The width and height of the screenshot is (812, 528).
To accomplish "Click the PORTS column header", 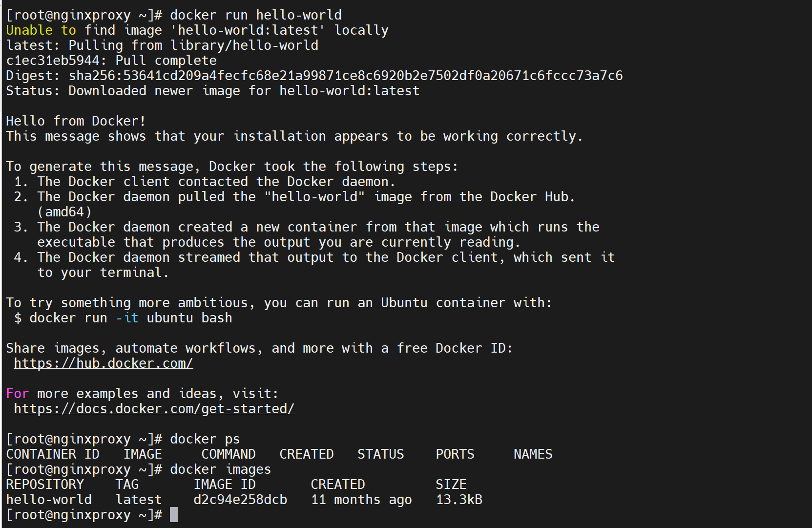I will click(x=455, y=454).
